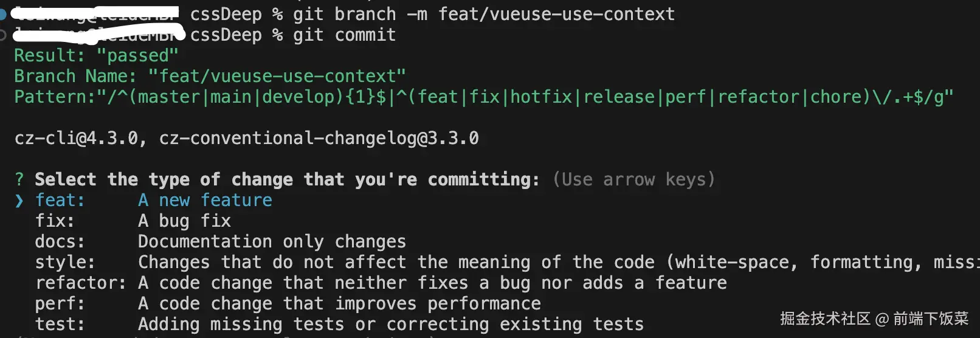Click the Pattern regex output line
Screen dimensions: 980x338
[483, 97]
